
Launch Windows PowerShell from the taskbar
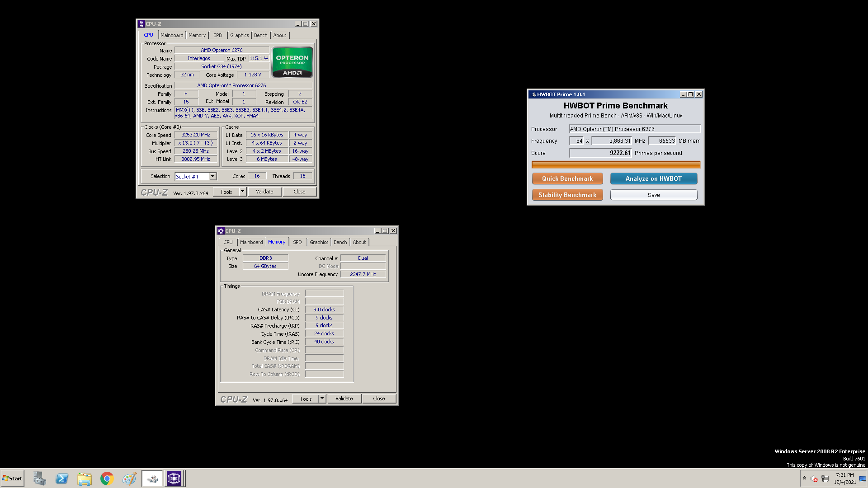pyautogui.click(x=62, y=479)
